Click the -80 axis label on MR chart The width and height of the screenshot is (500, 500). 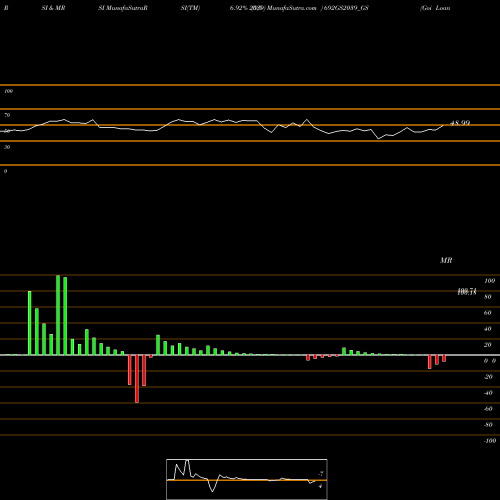coord(488,425)
